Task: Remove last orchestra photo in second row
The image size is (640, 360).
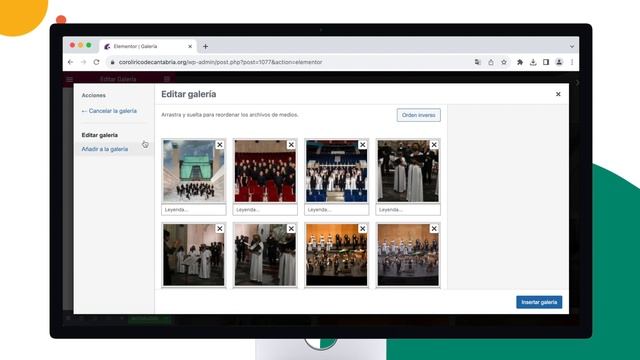Action: [x=434, y=229]
